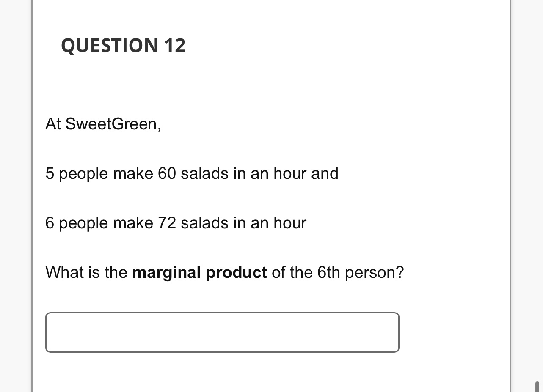Click the line '5 people make 60 salads'
Viewport: 543px width, 392px height.
pos(192,173)
